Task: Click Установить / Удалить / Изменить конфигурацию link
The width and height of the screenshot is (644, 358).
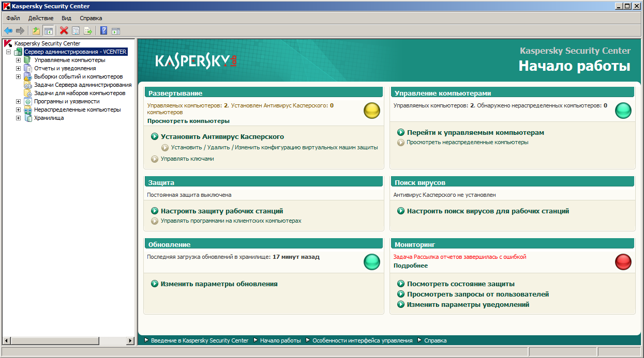Action: pyautogui.click(x=275, y=147)
